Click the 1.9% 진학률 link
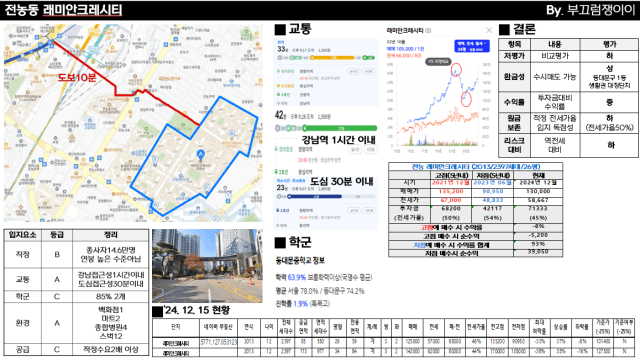The height and width of the screenshot is (361, 640). point(300,304)
